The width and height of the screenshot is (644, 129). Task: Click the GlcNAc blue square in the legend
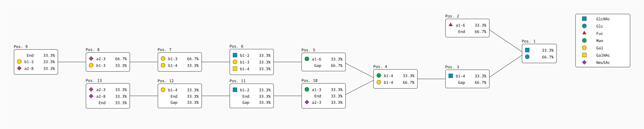click(584, 19)
